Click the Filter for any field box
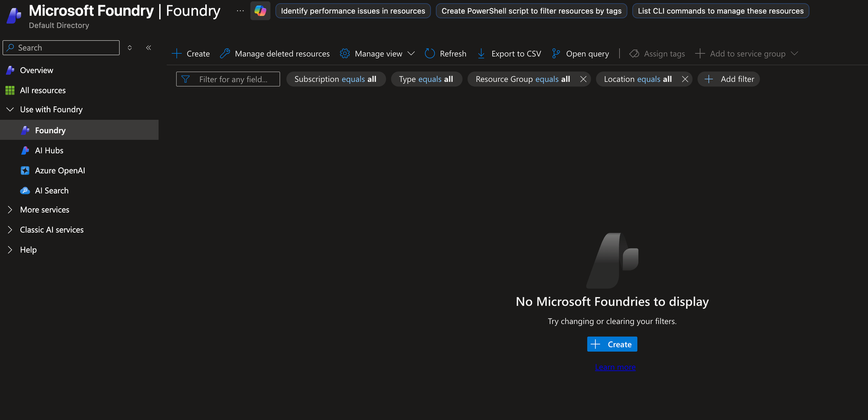 point(233,79)
